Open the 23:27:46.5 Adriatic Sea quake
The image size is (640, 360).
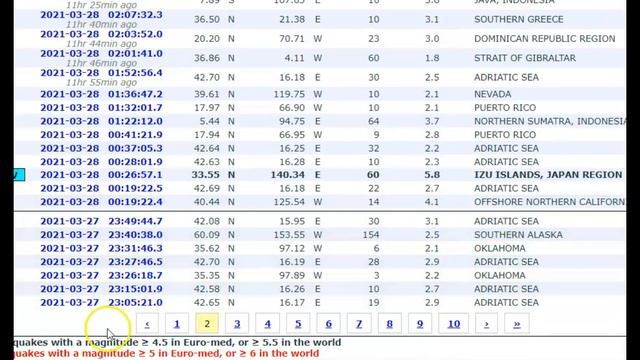click(101, 262)
